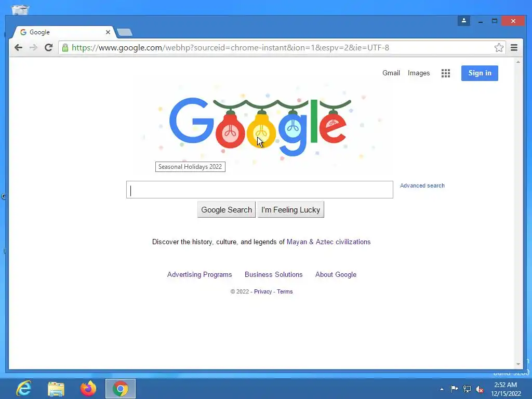Click the I'm Feeling Lucky button
Screen dimensions: 532x399
point(291,210)
